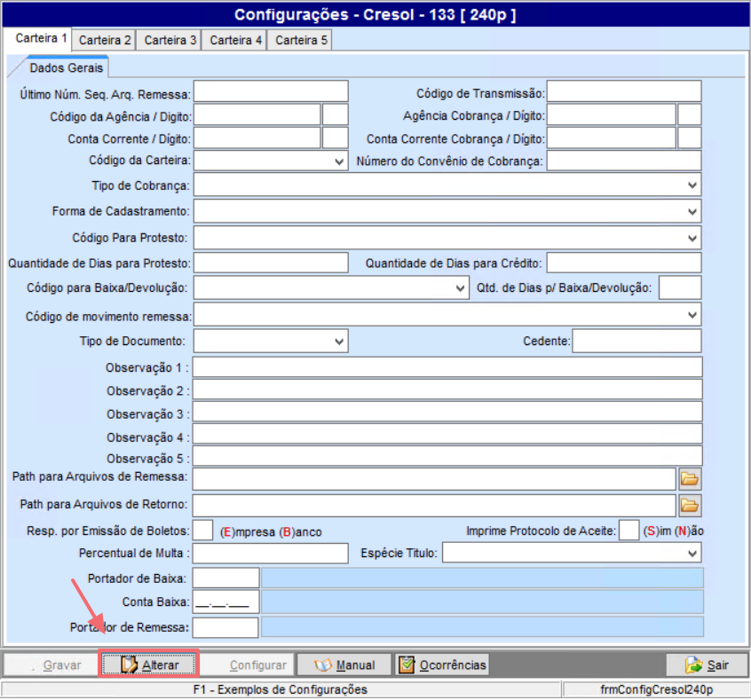Expand the Tipo de Cobrança dropdown
The height and width of the screenshot is (700, 751).
coord(692,185)
